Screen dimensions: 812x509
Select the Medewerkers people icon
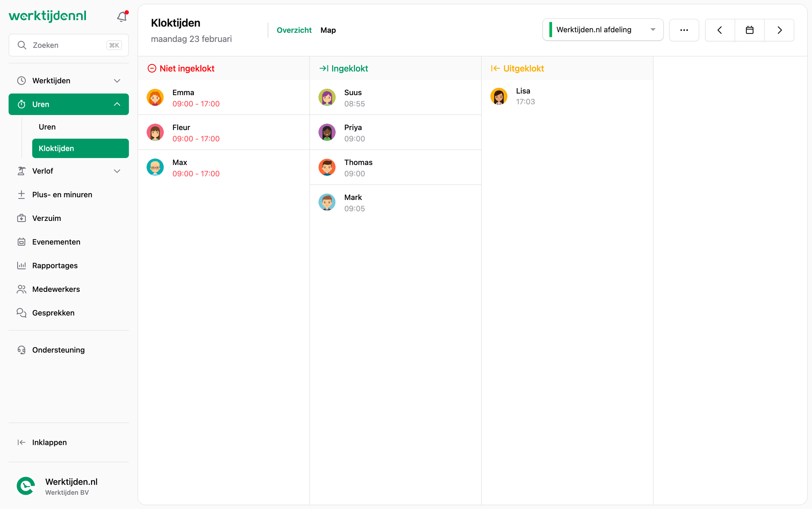(x=21, y=289)
